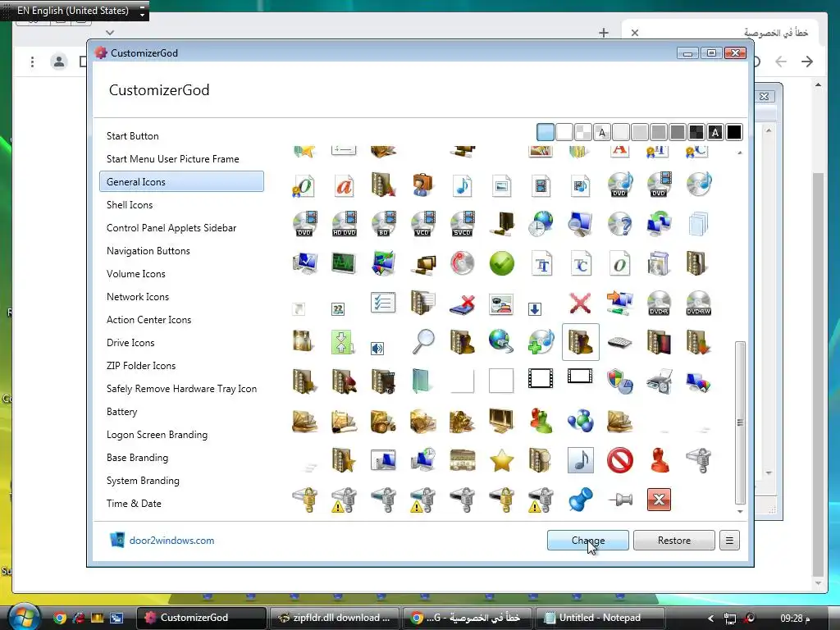Select the BD disc icon
Viewport: 840px width, 630px height.
384,224
